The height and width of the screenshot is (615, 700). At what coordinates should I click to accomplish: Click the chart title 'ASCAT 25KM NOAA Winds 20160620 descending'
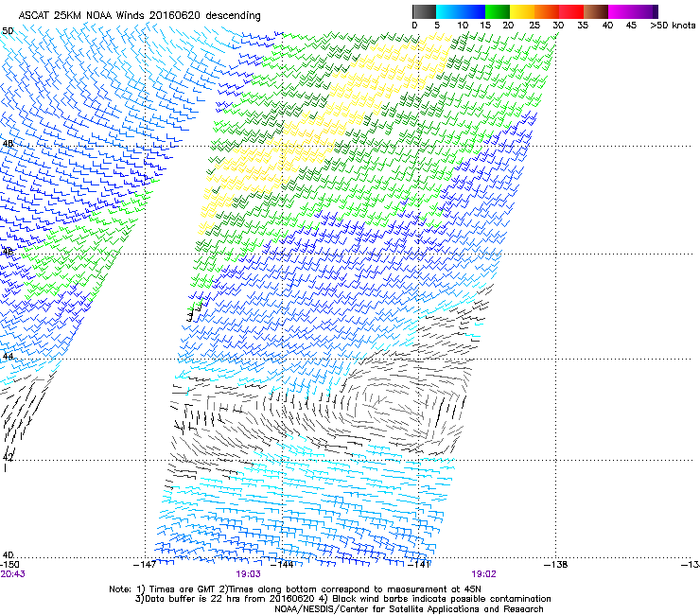[139, 15]
